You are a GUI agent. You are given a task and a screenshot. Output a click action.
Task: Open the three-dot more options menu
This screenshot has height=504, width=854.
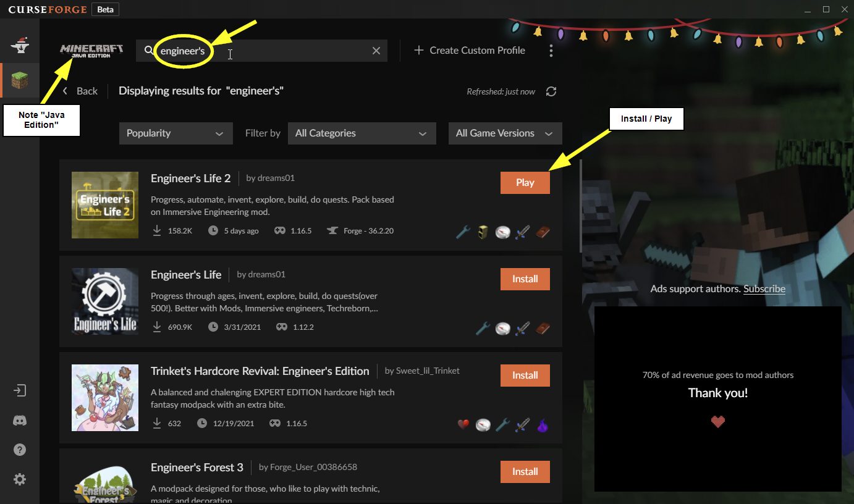[x=551, y=51]
